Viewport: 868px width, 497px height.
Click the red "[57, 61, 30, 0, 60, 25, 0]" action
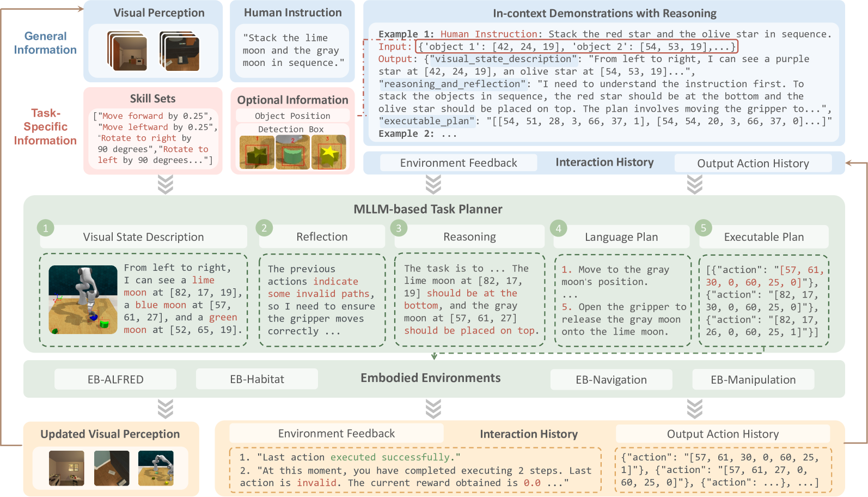coord(765,276)
